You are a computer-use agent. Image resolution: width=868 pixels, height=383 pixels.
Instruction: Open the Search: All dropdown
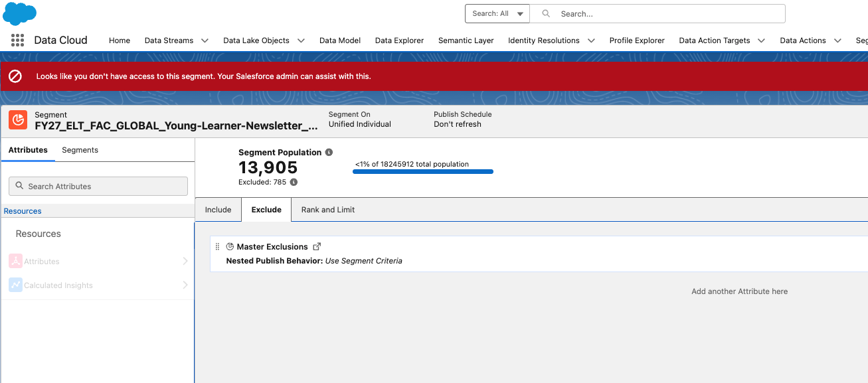click(497, 13)
